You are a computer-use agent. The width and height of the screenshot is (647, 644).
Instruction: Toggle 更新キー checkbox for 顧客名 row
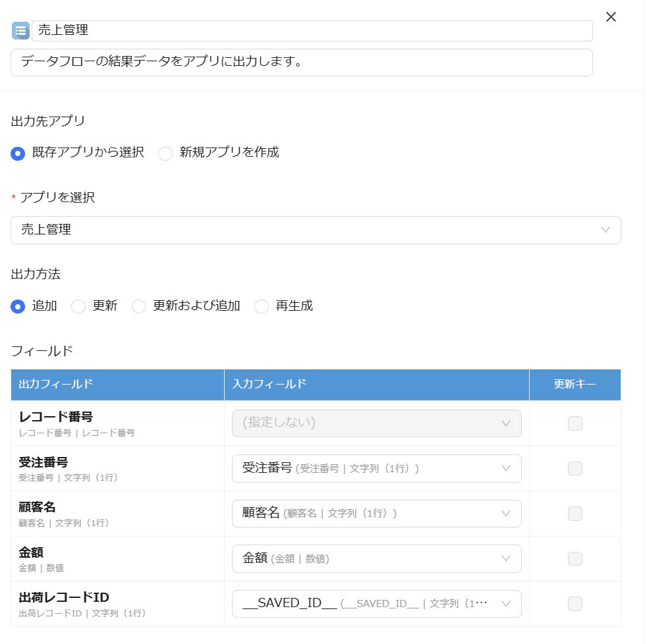575,514
